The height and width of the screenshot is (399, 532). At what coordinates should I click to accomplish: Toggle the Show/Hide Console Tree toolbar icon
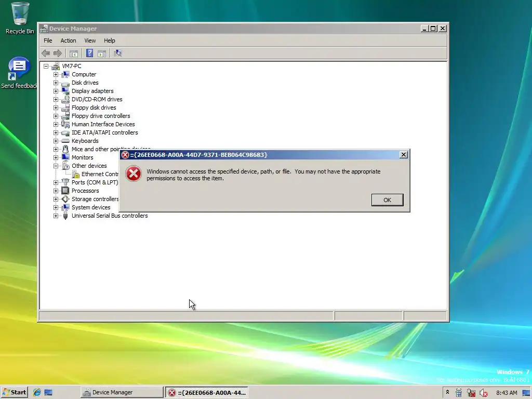pyautogui.click(x=74, y=54)
